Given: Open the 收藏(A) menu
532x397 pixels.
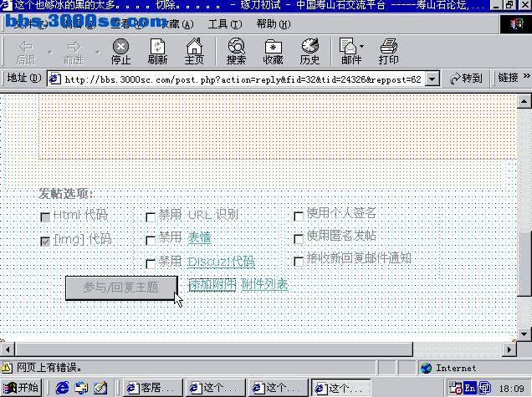Looking at the screenshot, I should point(177,24).
